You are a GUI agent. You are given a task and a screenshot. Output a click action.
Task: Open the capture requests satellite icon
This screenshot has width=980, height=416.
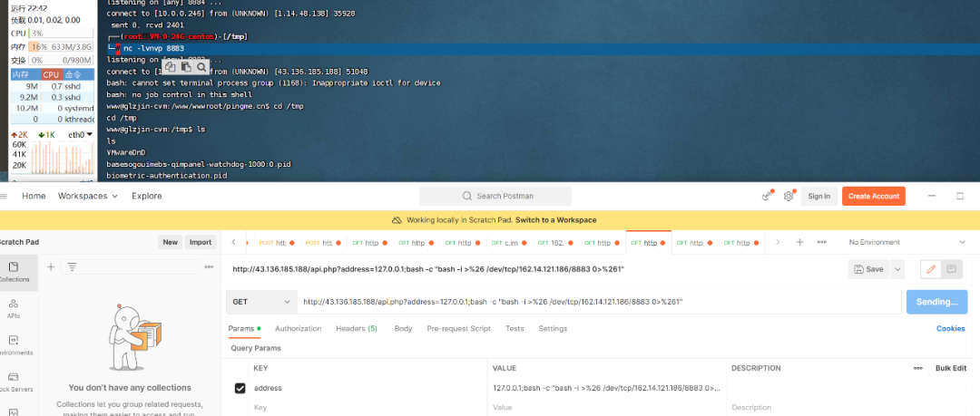tap(768, 196)
